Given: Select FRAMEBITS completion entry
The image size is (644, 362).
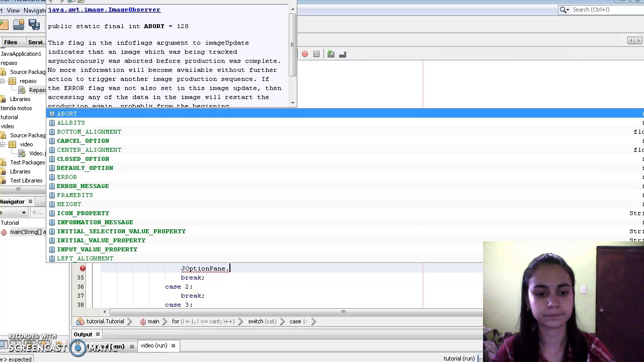Looking at the screenshot, I should coord(345,195).
